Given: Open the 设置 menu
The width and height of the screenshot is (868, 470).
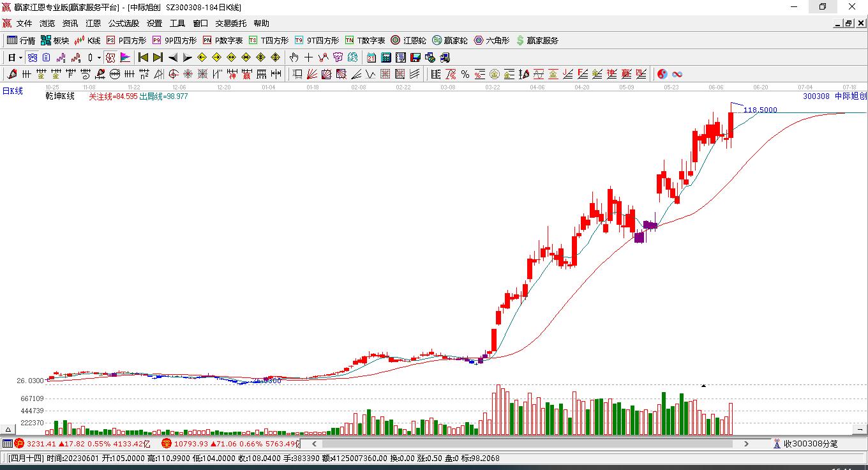Looking at the screenshot, I should [x=154, y=24].
